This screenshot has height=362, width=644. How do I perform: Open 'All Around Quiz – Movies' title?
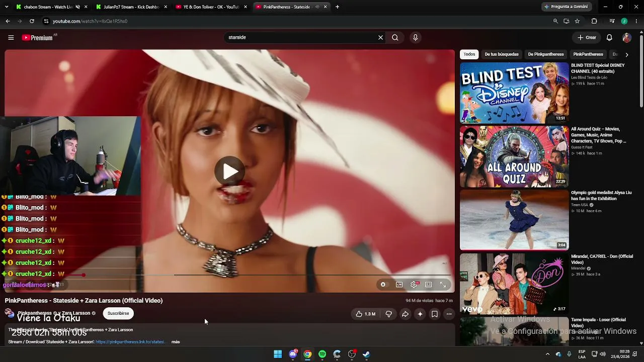coord(599,135)
